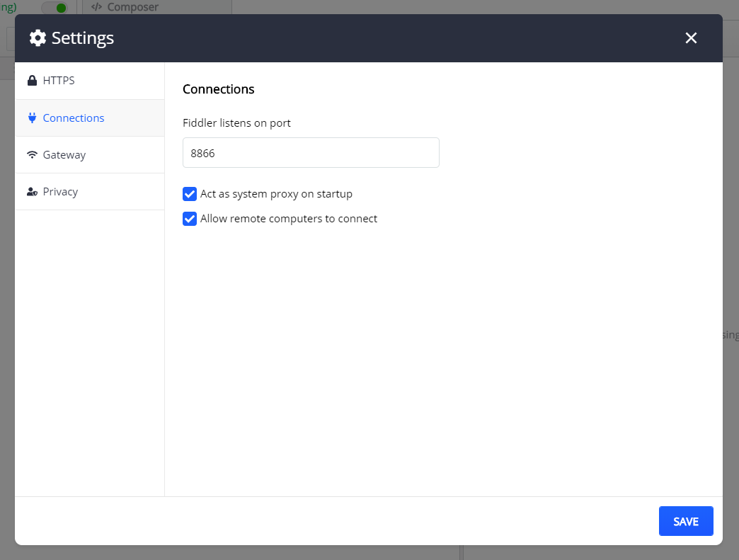
Task: Click the Act as system proxy label text
Action: coord(276,194)
